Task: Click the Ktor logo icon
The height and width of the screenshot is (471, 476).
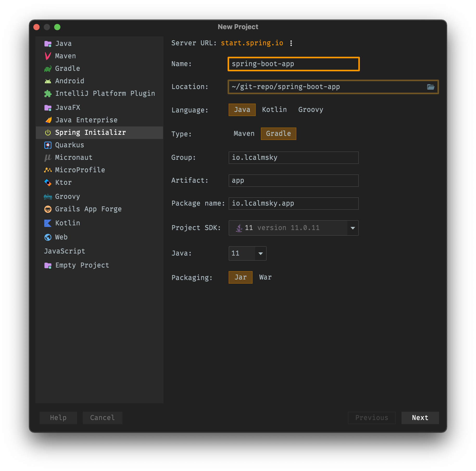Action: [48, 183]
